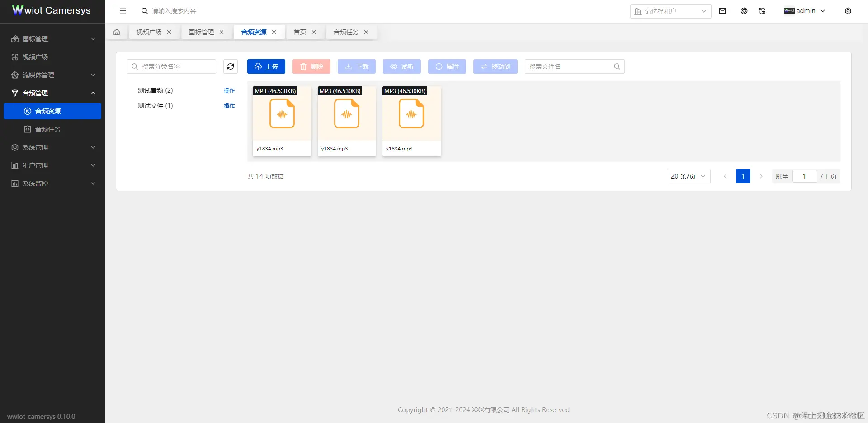Screen dimensions: 868x423
Task: Click the globe icon in the header
Action: 744,11
